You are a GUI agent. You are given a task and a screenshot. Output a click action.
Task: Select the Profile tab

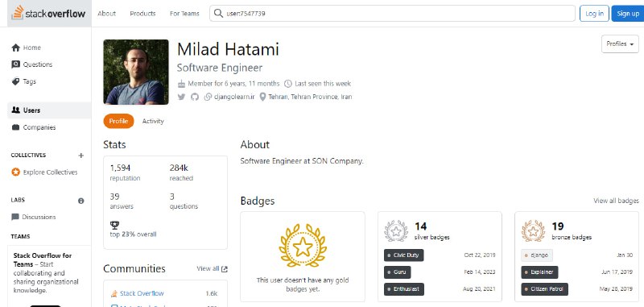coord(118,121)
